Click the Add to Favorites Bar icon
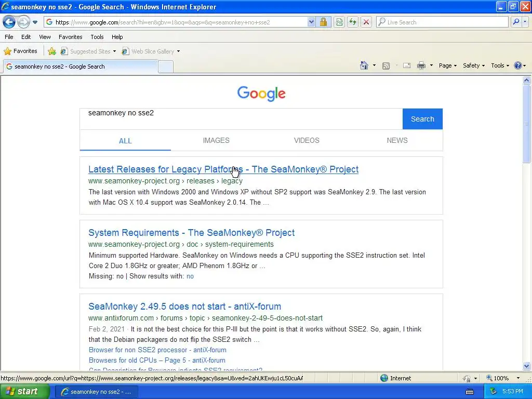This screenshot has height=399, width=532. (x=52, y=51)
